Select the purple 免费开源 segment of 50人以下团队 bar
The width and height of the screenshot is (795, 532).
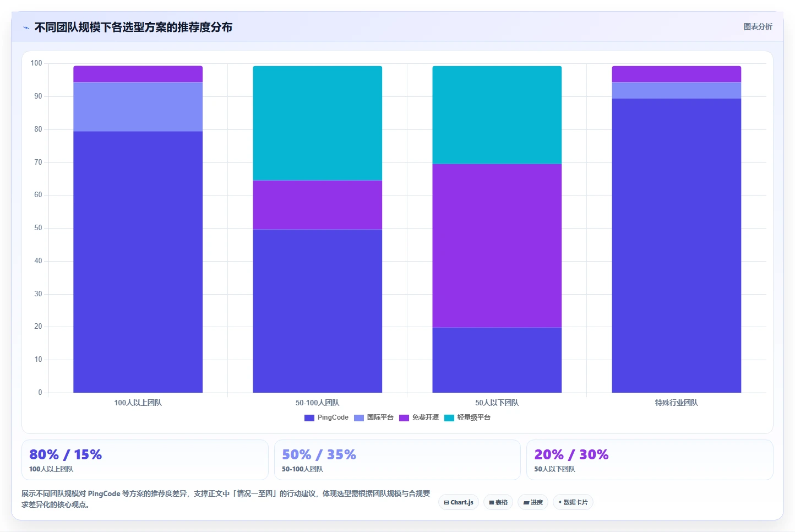coord(497,246)
